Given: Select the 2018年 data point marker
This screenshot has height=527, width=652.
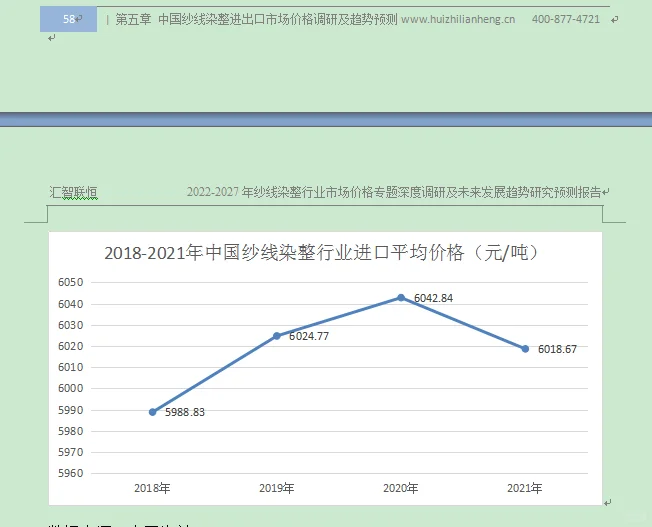Looking at the screenshot, I should pos(153,412).
